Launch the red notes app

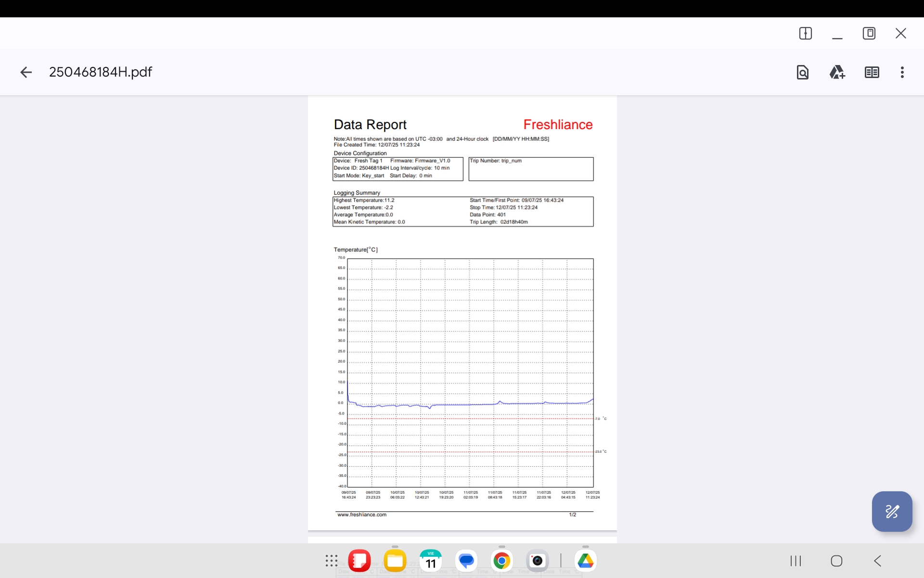click(359, 561)
